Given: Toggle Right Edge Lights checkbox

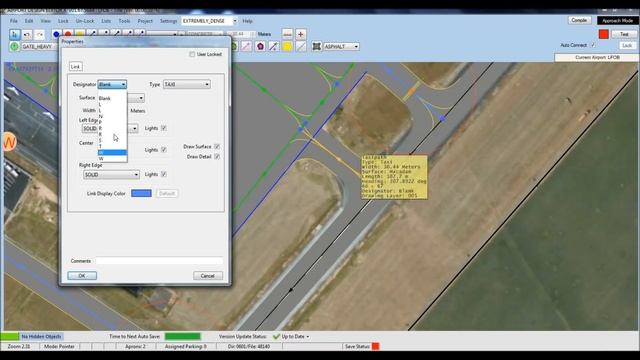Looking at the screenshot, I should click(x=164, y=174).
